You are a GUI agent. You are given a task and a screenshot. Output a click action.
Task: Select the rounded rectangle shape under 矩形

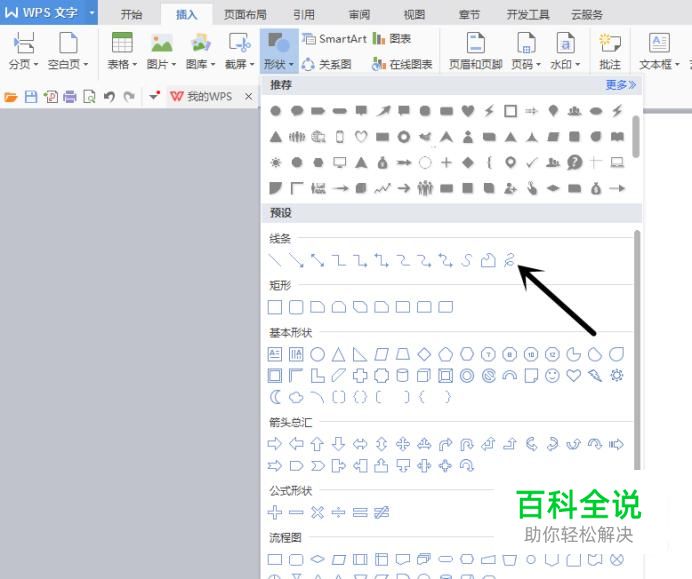296,307
